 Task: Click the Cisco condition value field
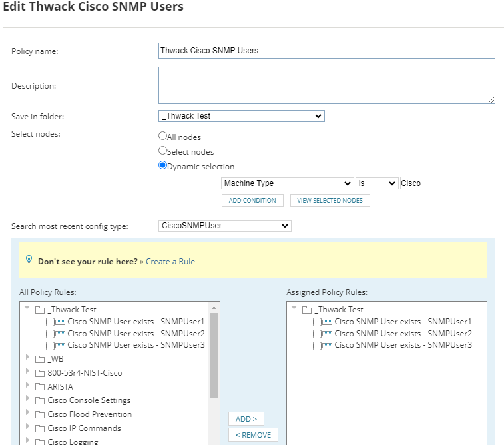[x=451, y=183]
